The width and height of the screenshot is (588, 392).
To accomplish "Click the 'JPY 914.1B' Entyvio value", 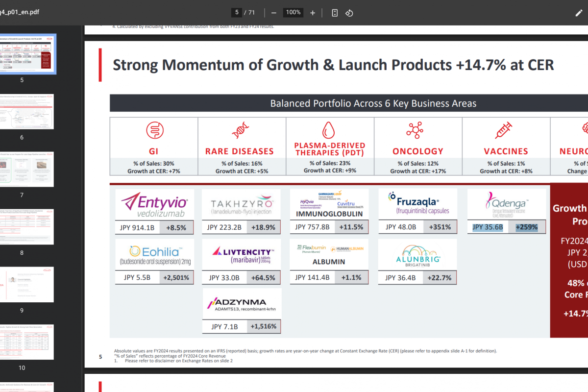I will click(x=138, y=227).
